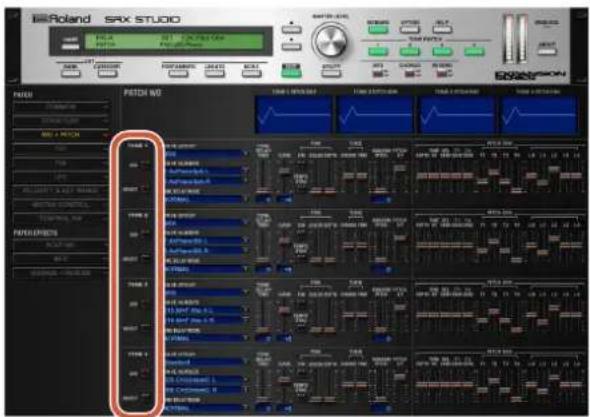Screen dimensions: 590x417
Task: Open Tone 3 Wave Number L dropdown
Action: coord(207,310)
